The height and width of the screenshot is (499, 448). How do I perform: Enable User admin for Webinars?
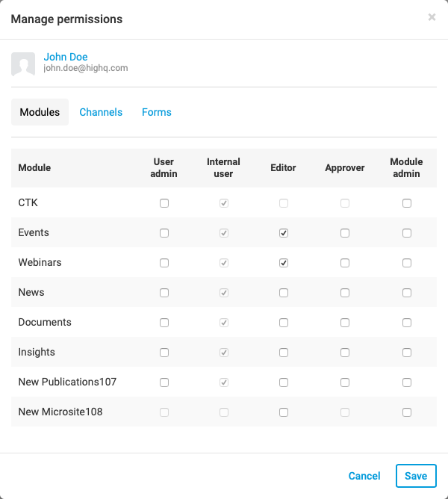[x=164, y=263]
